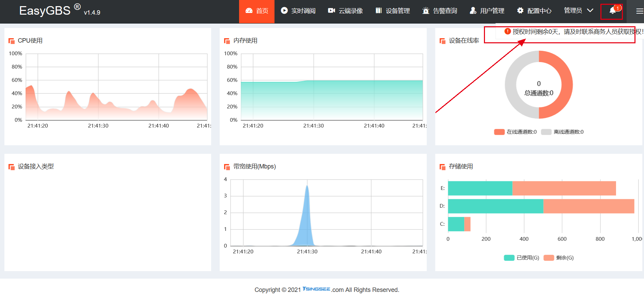This screenshot has width=644, height=296.
Task: Click the camera icon beside 云端录像
Action: 331,11
